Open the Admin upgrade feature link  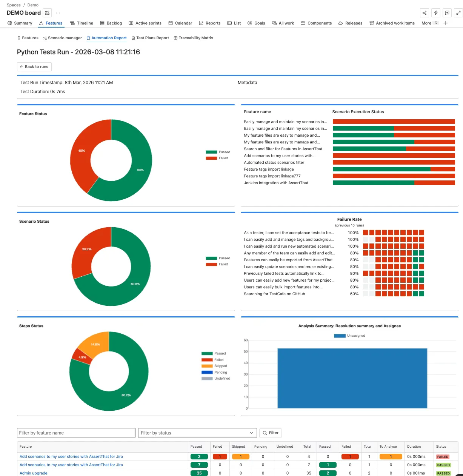(34, 473)
